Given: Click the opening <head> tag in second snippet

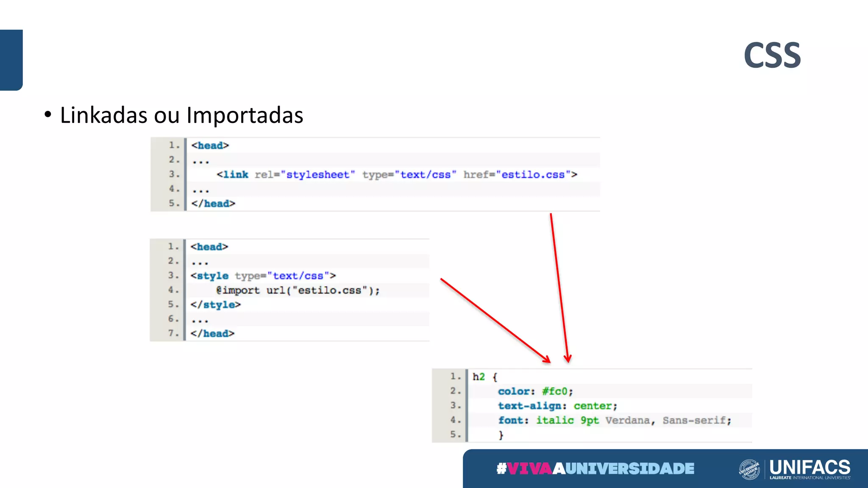Looking at the screenshot, I should point(209,247).
